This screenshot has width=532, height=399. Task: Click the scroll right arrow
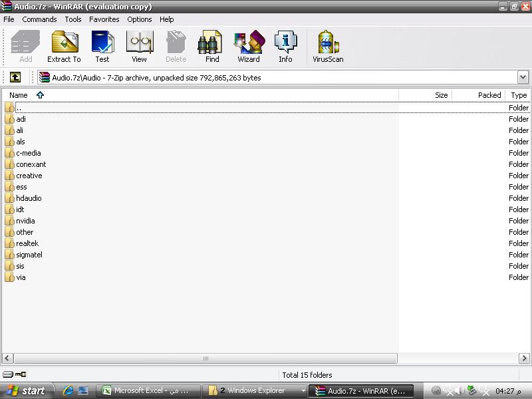[524, 358]
